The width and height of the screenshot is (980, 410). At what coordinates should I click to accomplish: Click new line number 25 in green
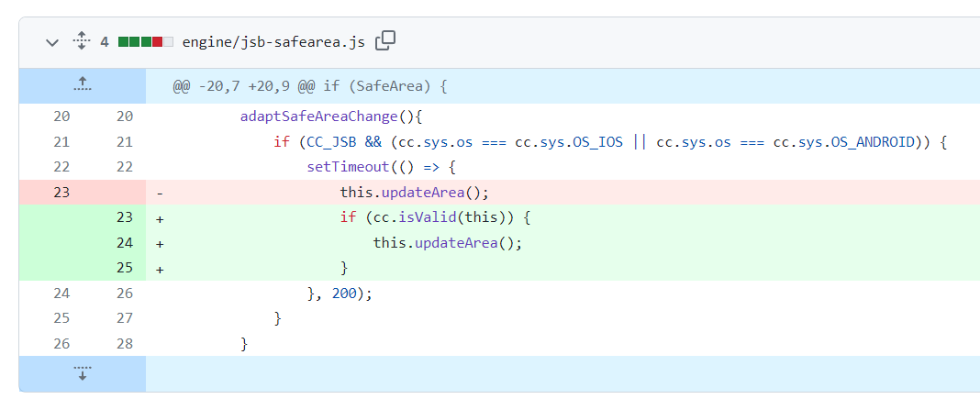click(125, 268)
